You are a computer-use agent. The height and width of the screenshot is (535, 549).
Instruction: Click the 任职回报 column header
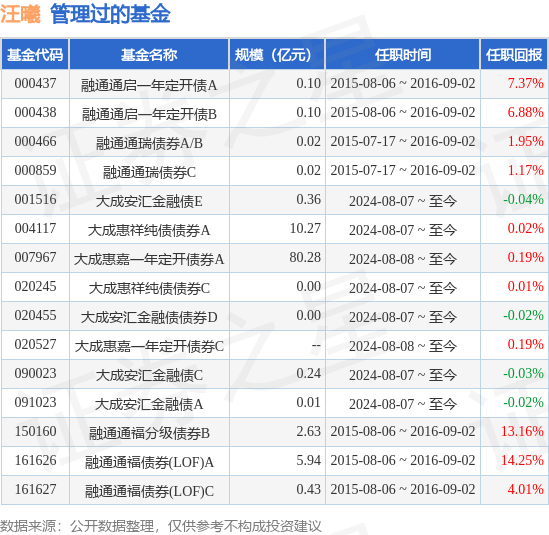pyautogui.click(x=514, y=55)
